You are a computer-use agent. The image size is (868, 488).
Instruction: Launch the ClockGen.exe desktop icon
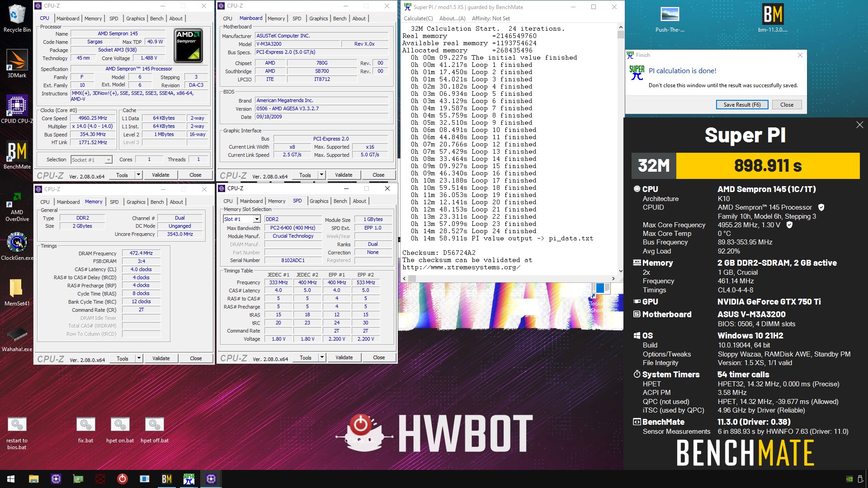coord(17,246)
